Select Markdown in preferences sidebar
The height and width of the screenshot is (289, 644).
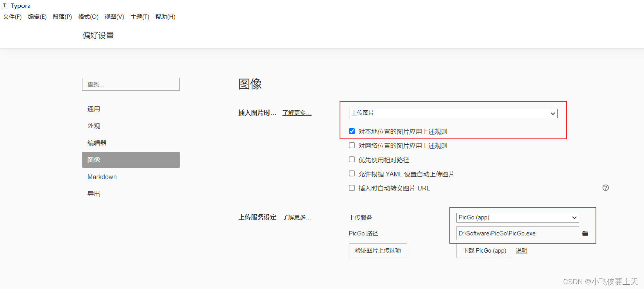pos(131,177)
